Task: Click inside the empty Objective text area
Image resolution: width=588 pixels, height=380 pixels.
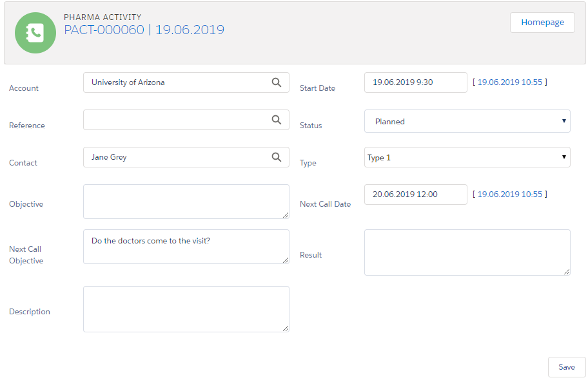Action: 186,202
